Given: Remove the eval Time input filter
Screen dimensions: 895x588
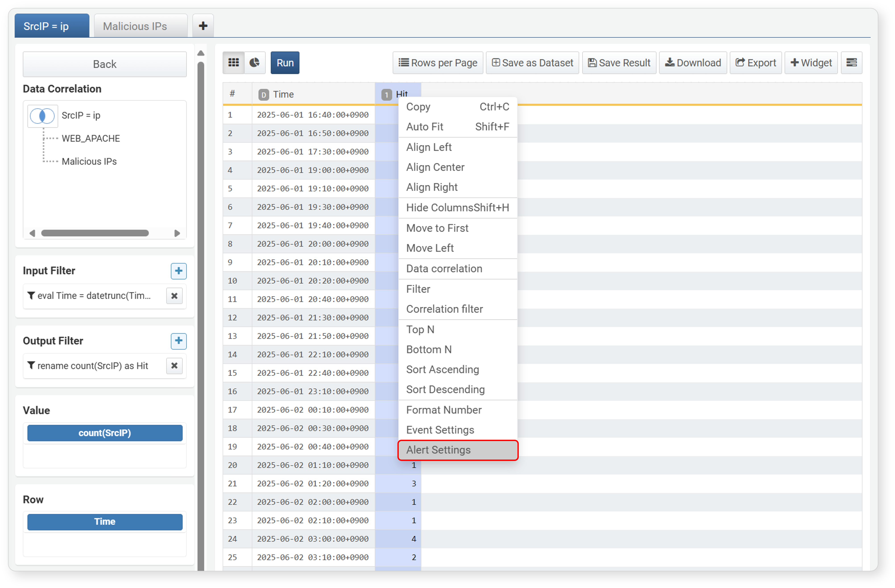Looking at the screenshot, I should [x=174, y=296].
